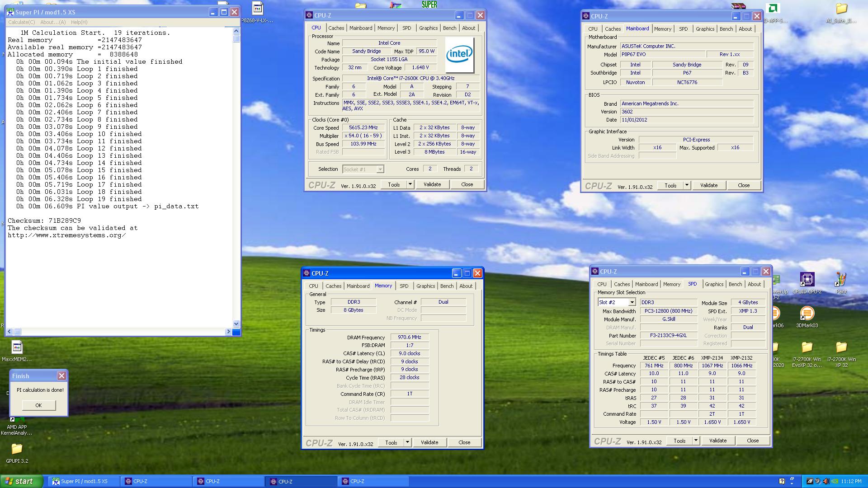868x488 pixels.
Task: Click Validate in the CPU-Z CPU window
Action: [x=432, y=184]
